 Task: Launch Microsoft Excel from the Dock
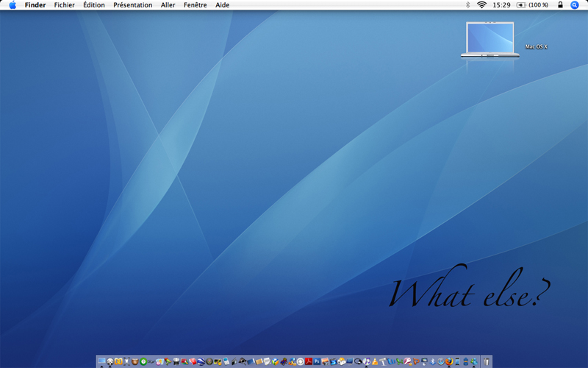400,361
